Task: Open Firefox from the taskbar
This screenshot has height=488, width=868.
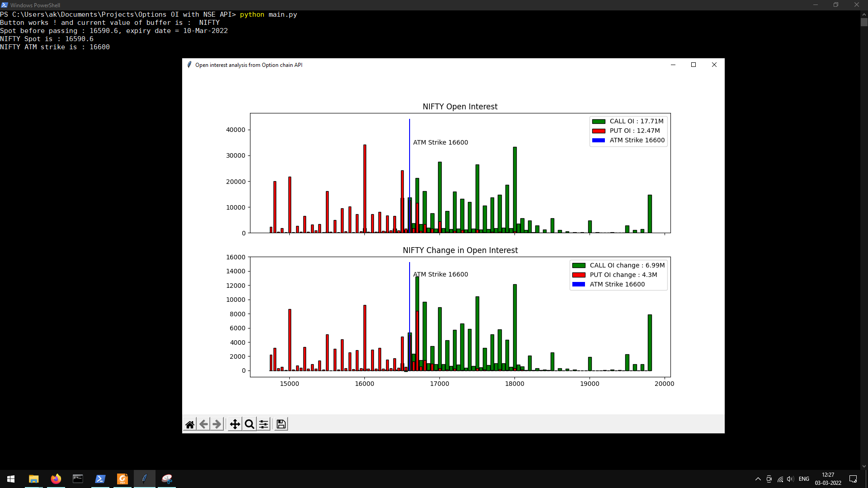Action: (56, 479)
